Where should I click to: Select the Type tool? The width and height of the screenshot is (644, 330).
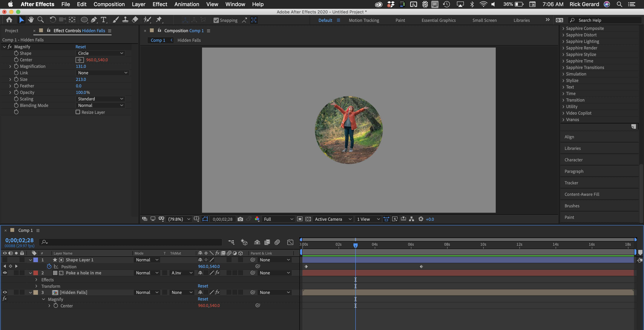click(103, 20)
